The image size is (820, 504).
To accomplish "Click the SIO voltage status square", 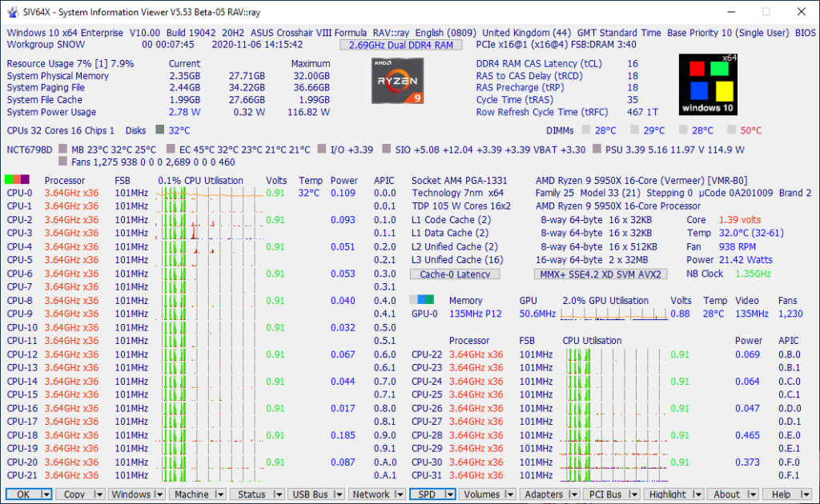I will point(386,150).
